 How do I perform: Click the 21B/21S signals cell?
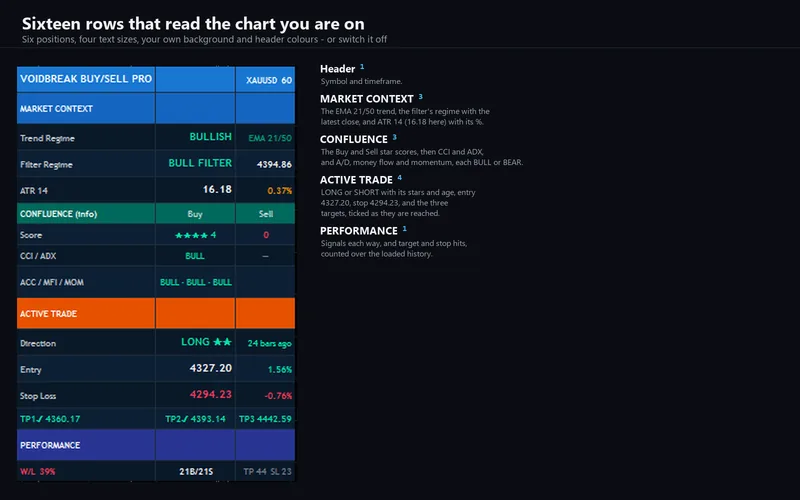(x=195, y=471)
